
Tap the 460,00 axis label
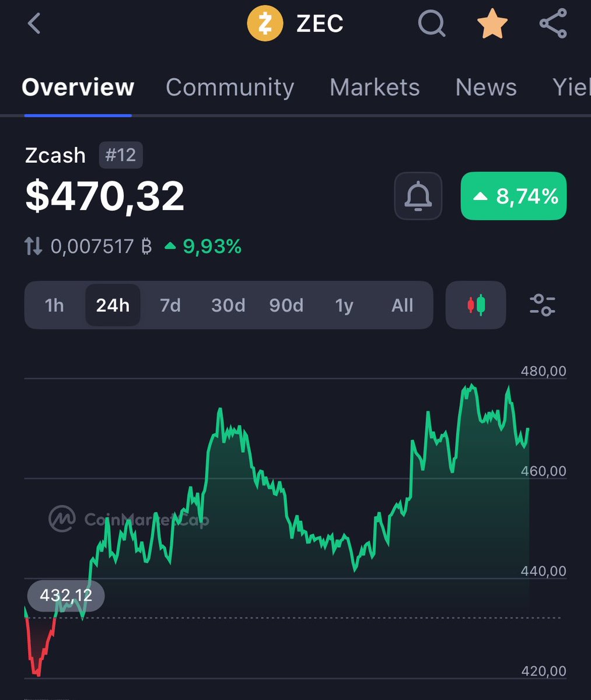(x=543, y=471)
